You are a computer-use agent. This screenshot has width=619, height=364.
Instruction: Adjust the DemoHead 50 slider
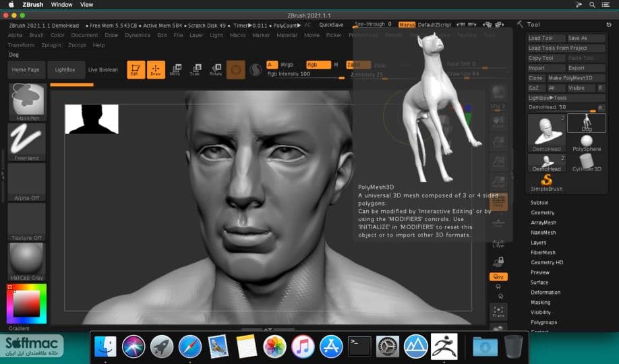click(x=562, y=107)
